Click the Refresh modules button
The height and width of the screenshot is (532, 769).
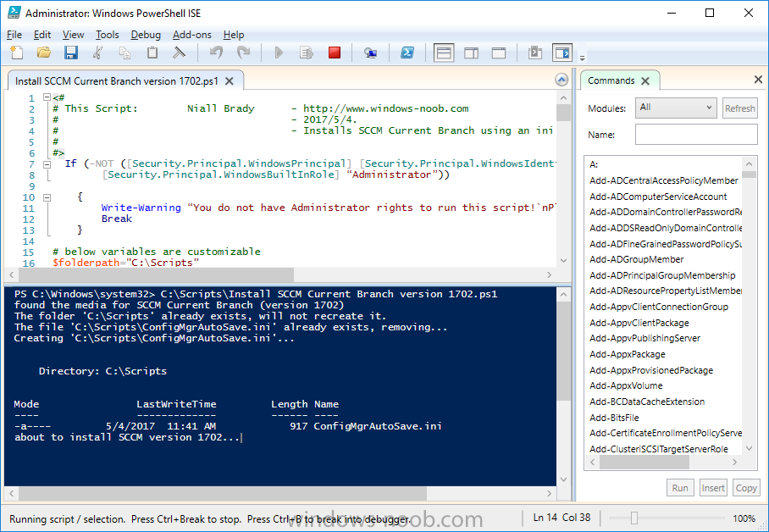coord(740,108)
